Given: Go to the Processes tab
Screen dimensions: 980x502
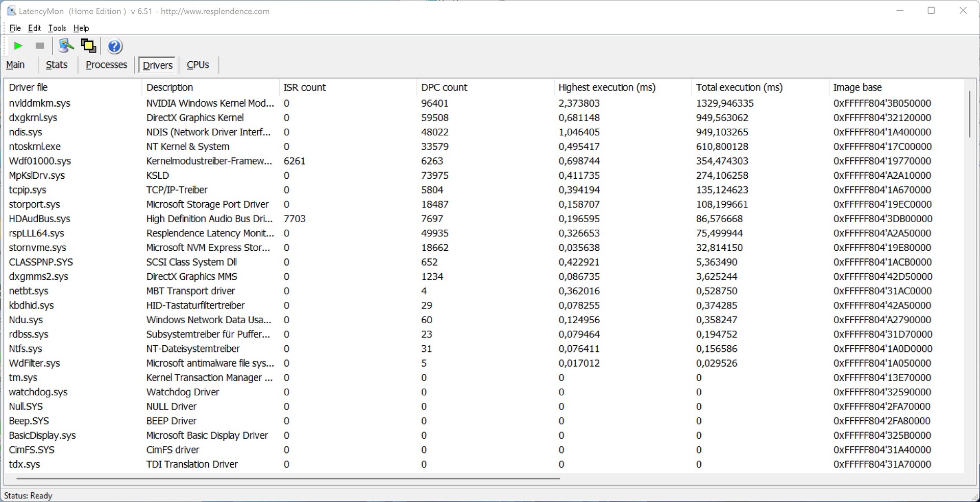Looking at the screenshot, I should click(x=106, y=65).
